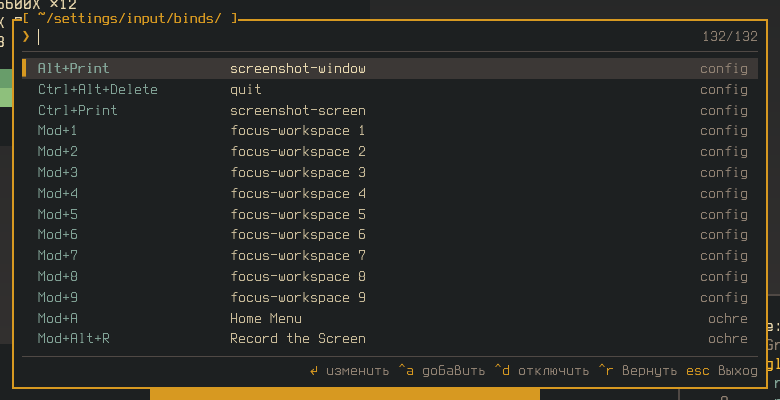The height and width of the screenshot is (400, 780).
Task: Click the esc выход footer action
Action: point(722,371)
